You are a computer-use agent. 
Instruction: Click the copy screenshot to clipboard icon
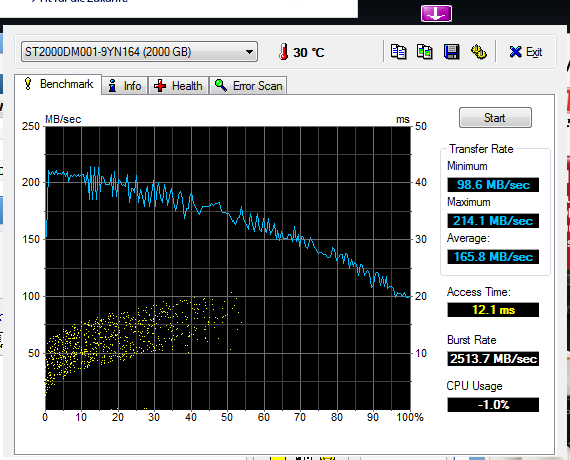(x=425, y=52)
